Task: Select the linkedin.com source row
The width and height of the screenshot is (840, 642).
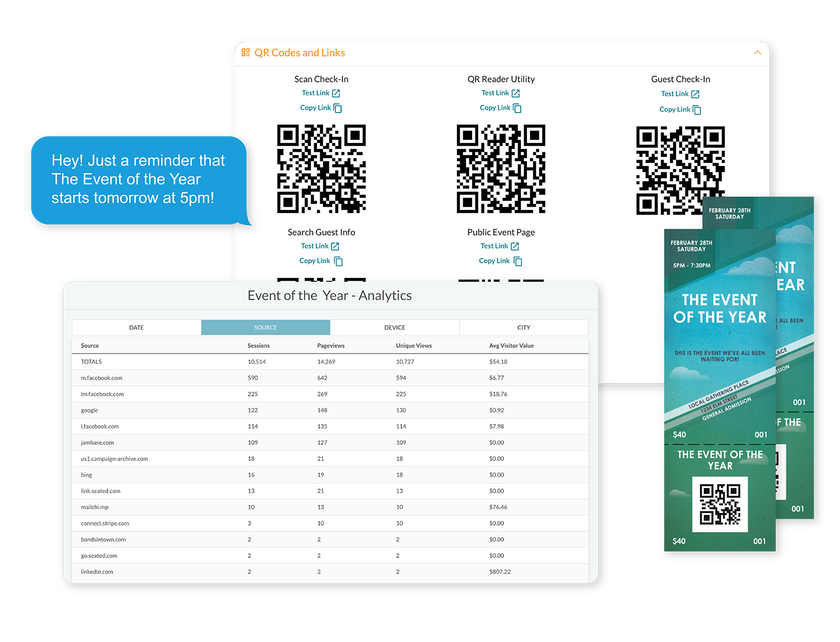Action: coord(330,572)
